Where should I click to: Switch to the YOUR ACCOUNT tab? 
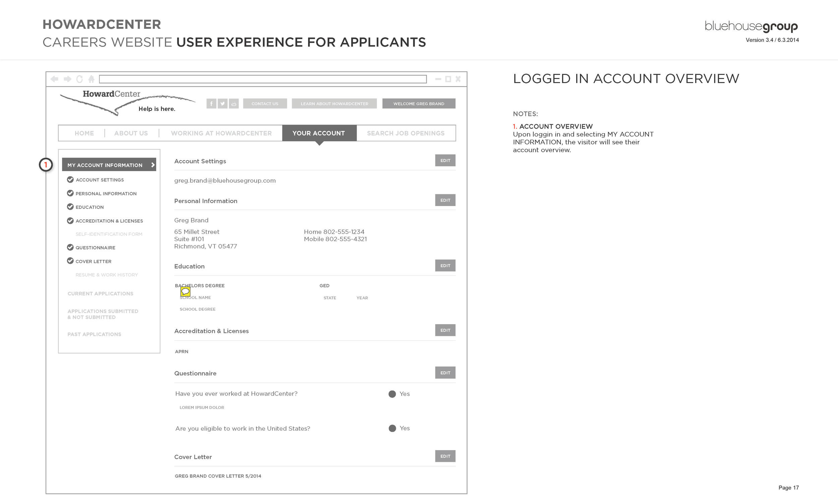[x=318, y=133]
